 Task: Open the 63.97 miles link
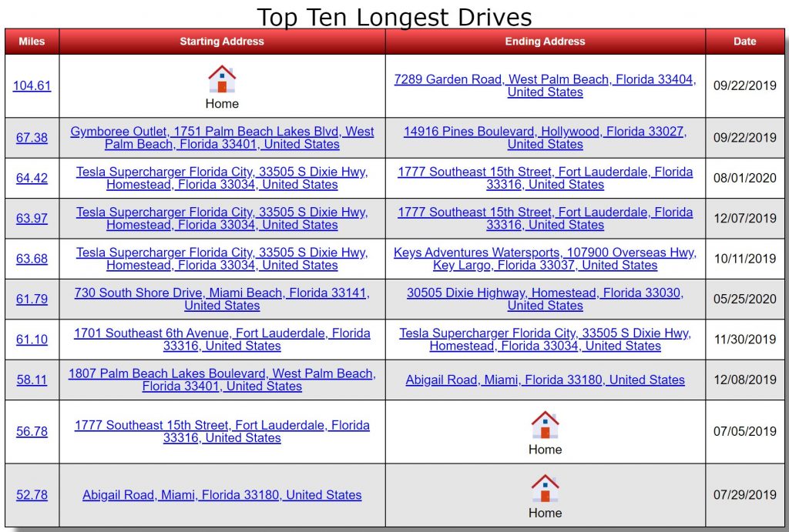[32, 218]
